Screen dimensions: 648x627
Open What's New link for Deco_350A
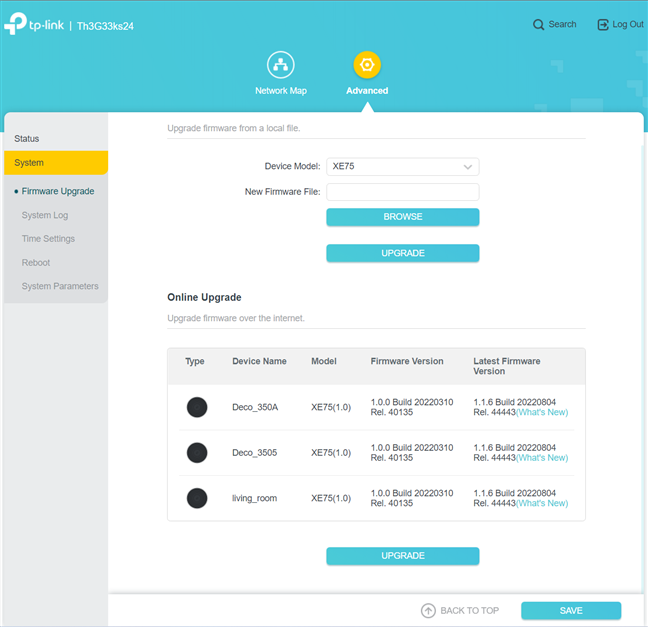tap(542, 412)
